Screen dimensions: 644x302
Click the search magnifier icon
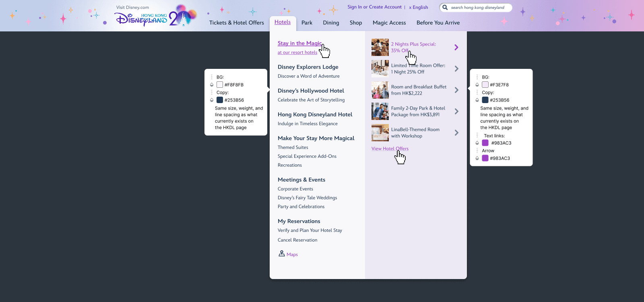click(x=445, y=7)
